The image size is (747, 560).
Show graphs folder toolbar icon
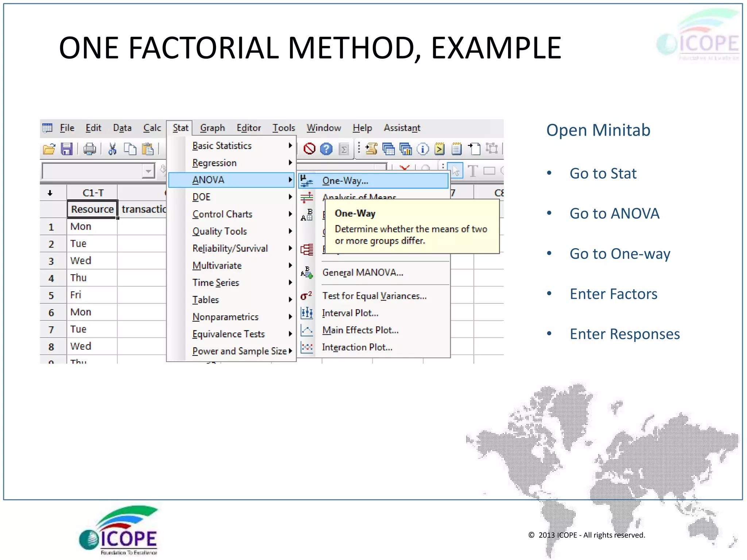point(406,149)
